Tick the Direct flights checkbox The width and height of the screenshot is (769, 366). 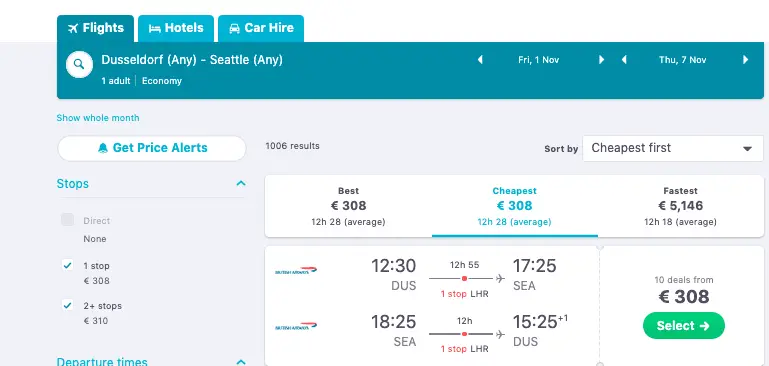(68, 220)
